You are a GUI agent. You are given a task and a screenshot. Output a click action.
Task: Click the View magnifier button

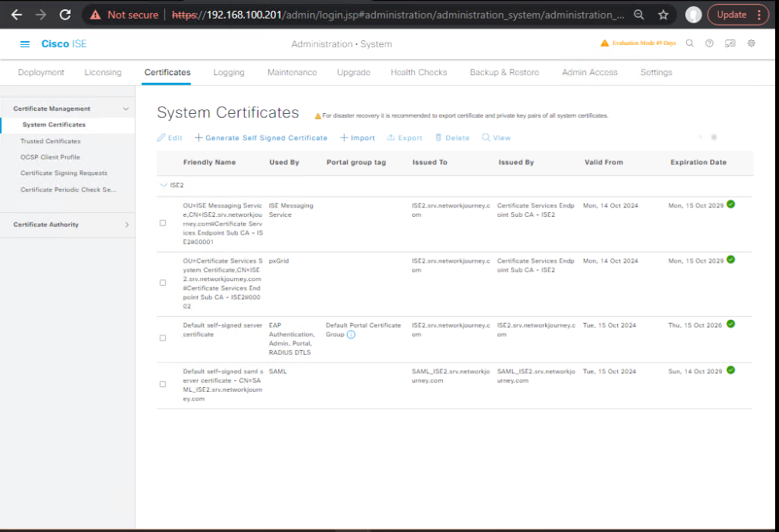click(x=496, y=138)
